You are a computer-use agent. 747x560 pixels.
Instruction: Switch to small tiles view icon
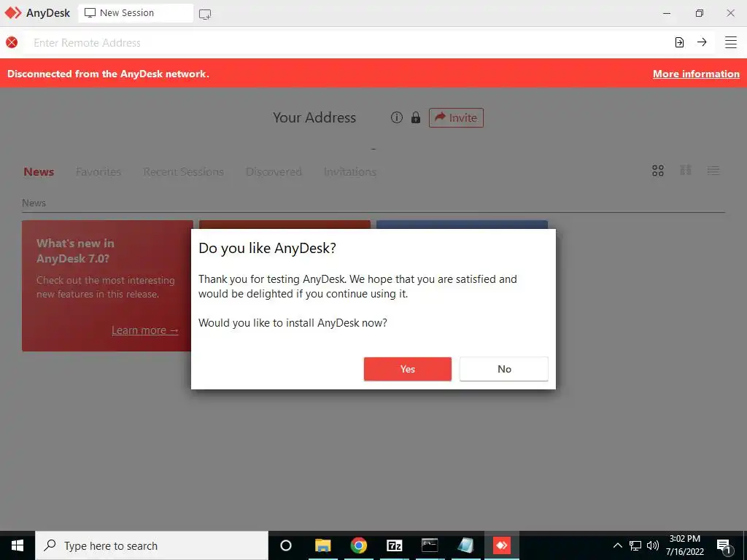pos(686,171)
